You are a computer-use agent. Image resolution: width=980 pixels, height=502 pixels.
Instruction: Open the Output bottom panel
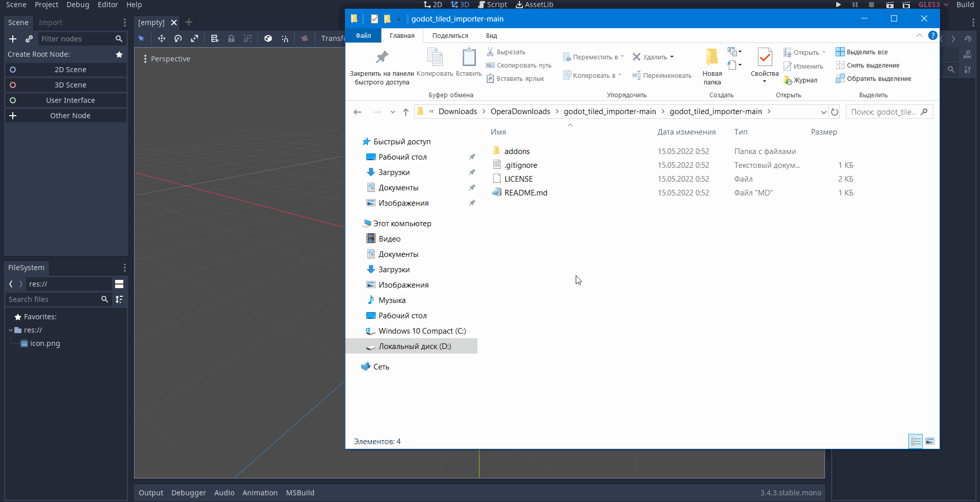pos(151,493)
